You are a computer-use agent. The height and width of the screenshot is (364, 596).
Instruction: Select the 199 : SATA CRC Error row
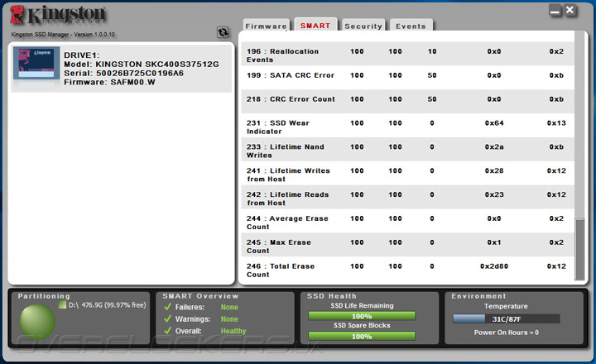point(407,78)
